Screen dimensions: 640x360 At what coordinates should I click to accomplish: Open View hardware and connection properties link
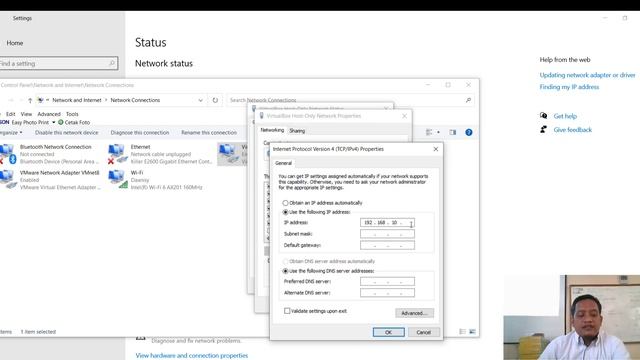(191, 356)
